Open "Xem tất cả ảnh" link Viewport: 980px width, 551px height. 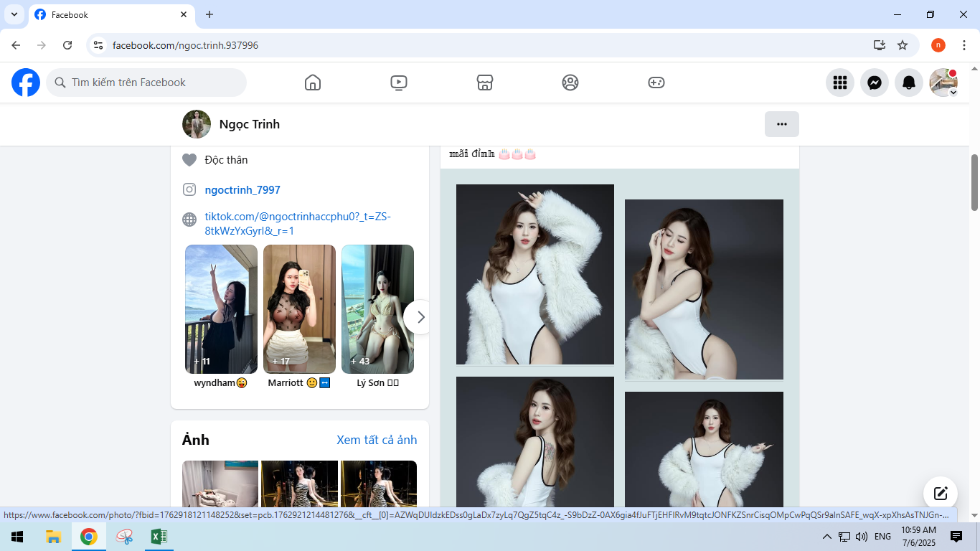[x=377, y=440]
